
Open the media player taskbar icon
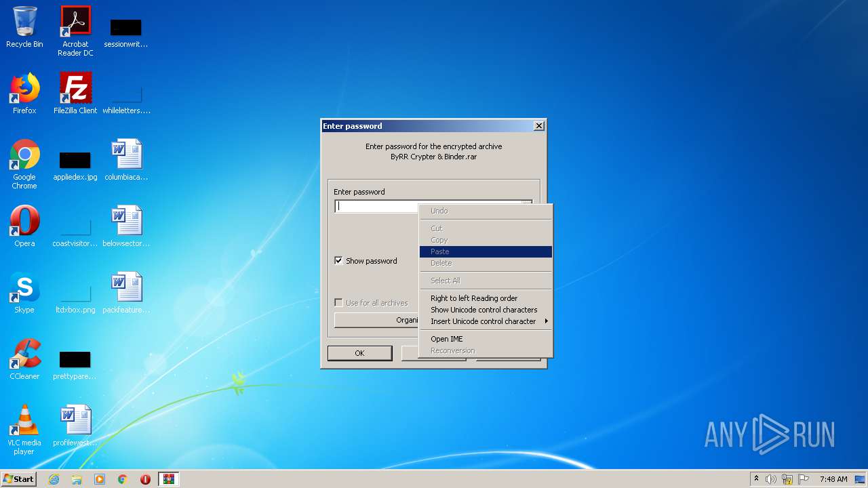coord(100,479)
